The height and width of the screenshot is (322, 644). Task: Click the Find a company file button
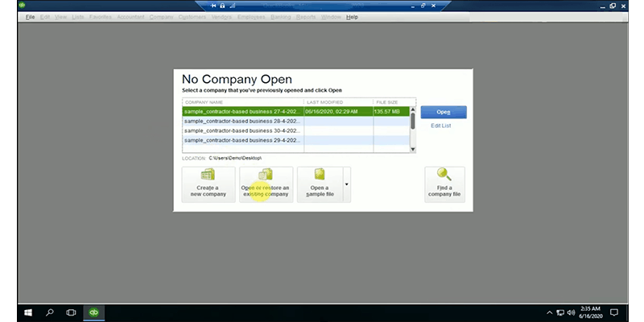point(444,184)
